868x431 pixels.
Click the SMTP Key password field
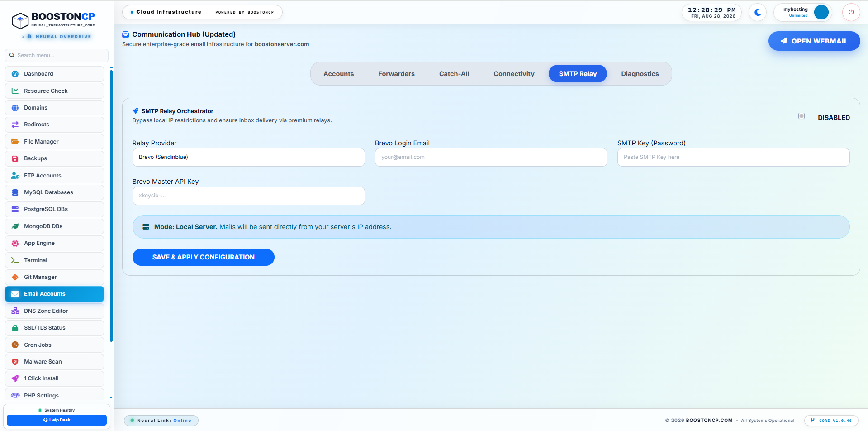[x=733, y=157]
